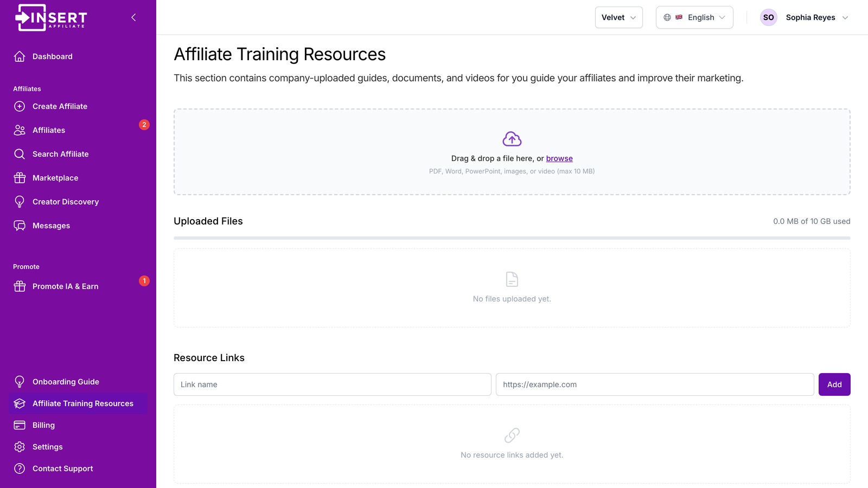Click the Create Affiliate plus icon

pos(20,106)
